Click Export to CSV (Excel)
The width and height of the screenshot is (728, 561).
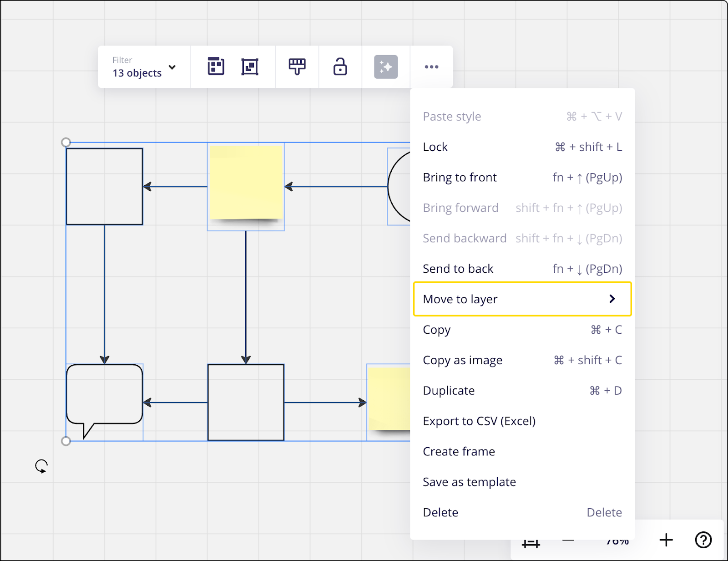click(479, 421)
